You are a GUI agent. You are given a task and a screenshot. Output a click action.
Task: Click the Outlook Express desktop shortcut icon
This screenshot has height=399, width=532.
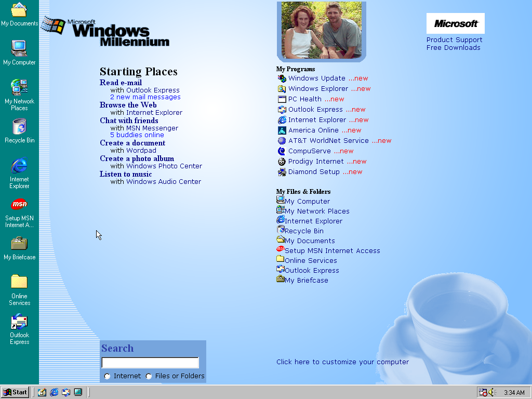19,322
